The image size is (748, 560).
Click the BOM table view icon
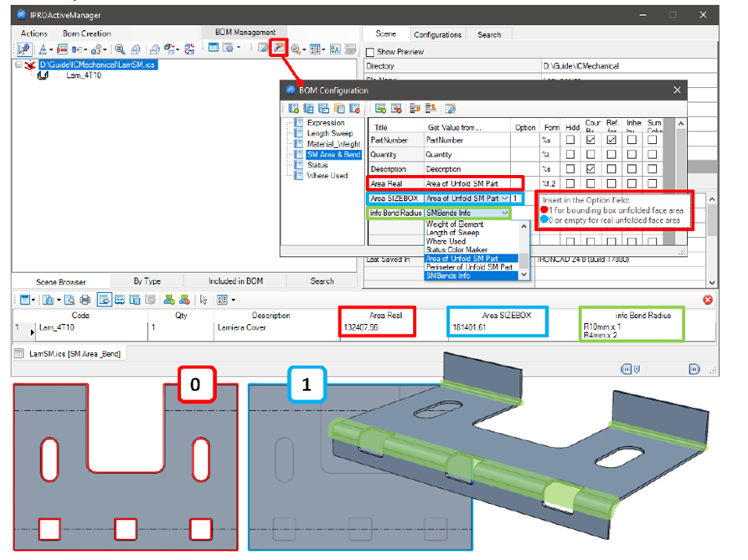(214, 48)
